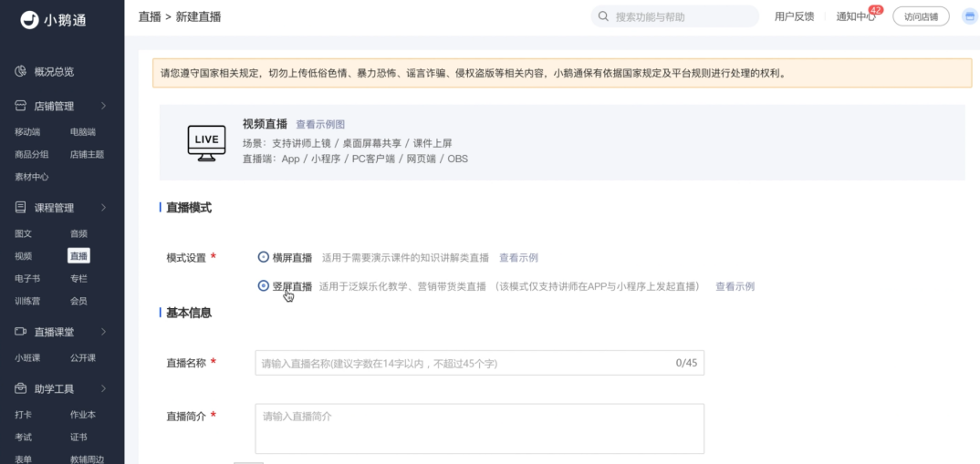Click the 视频直播 title text
Screen dimensions: 980x464
click(265, 124)
